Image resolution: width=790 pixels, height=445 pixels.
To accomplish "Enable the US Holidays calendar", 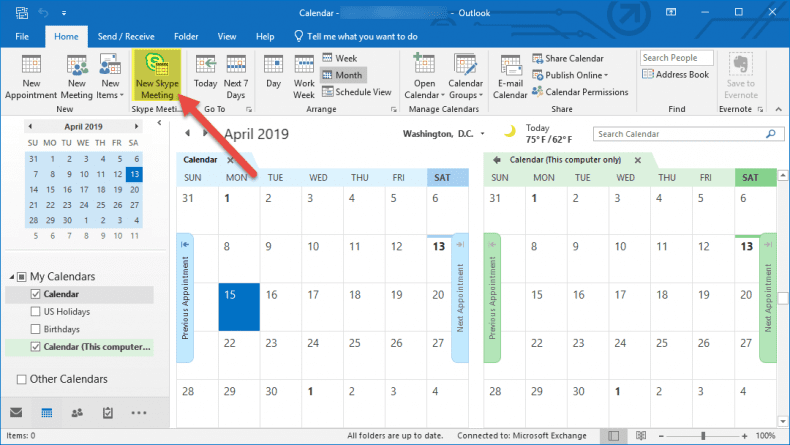I will tap(36, 312).
